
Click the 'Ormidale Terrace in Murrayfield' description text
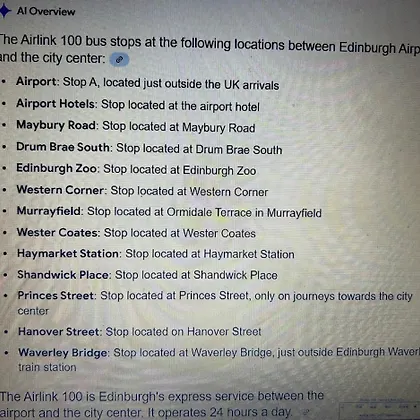coord(244,213)
